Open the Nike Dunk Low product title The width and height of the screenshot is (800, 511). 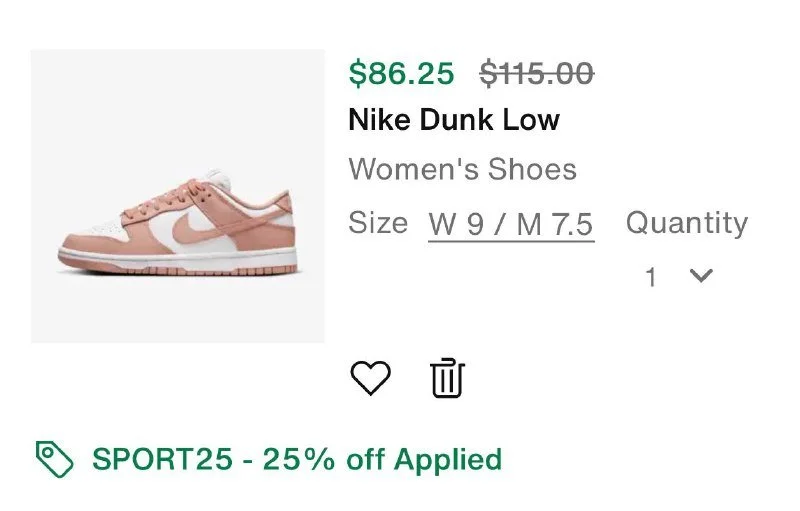coord(454,120)
